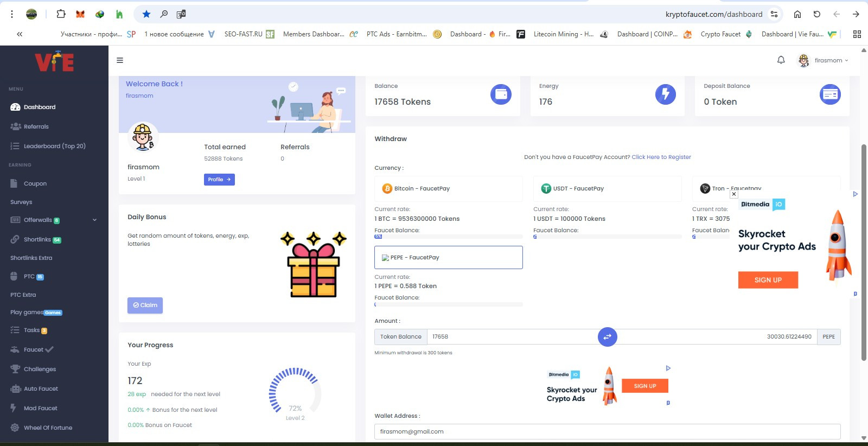Click the firasmom profile avatar
This screenshot has width=868, height=446.
143,137
